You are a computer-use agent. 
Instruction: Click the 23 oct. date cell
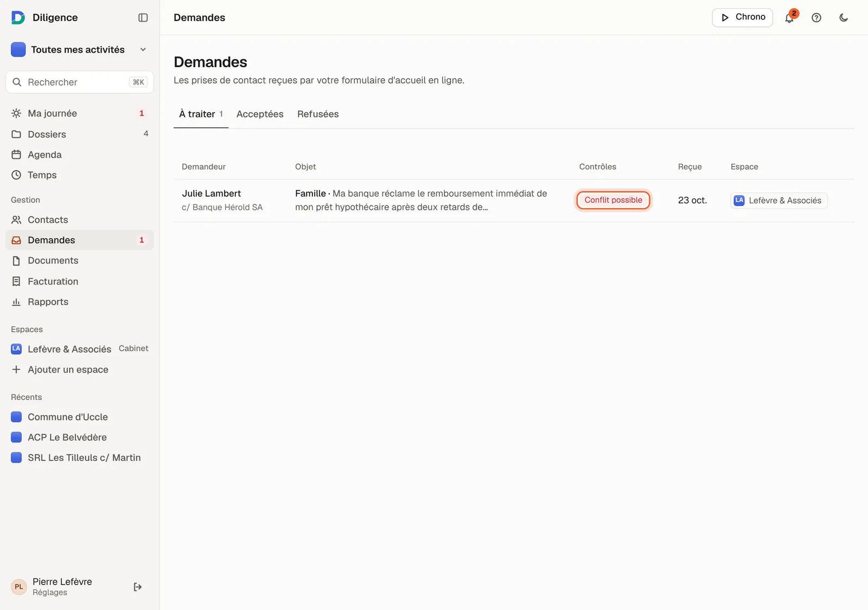(692, 200)
